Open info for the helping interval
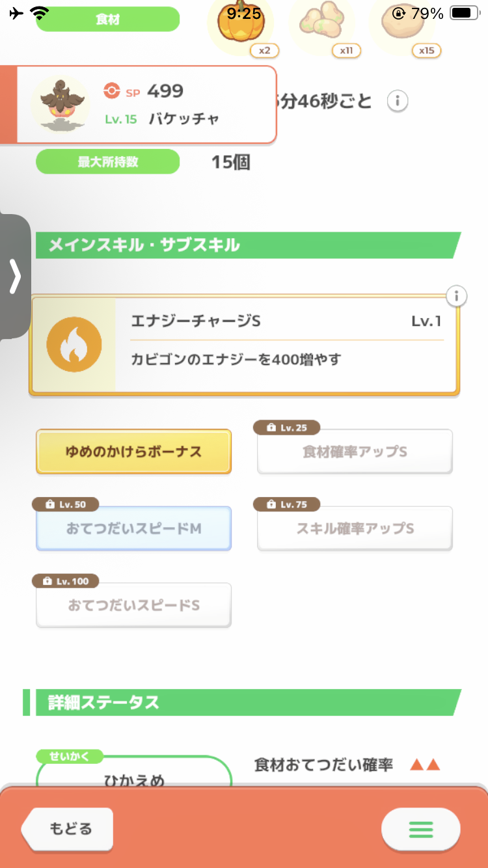Viewport: 488px width, 868px height. tap(398, 102)
